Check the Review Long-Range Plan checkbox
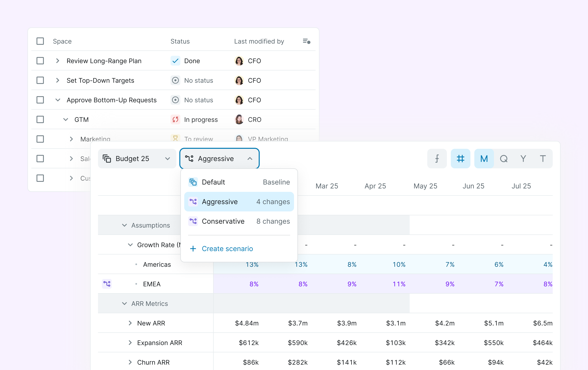The image size is (588, 370). (x=40, y=61)
